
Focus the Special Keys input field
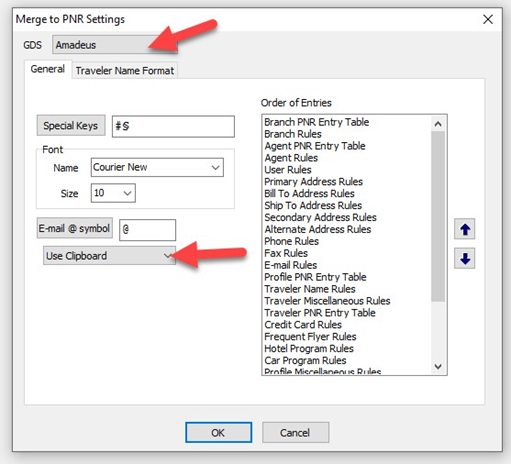pyautogui.click(x=173, y=126)
